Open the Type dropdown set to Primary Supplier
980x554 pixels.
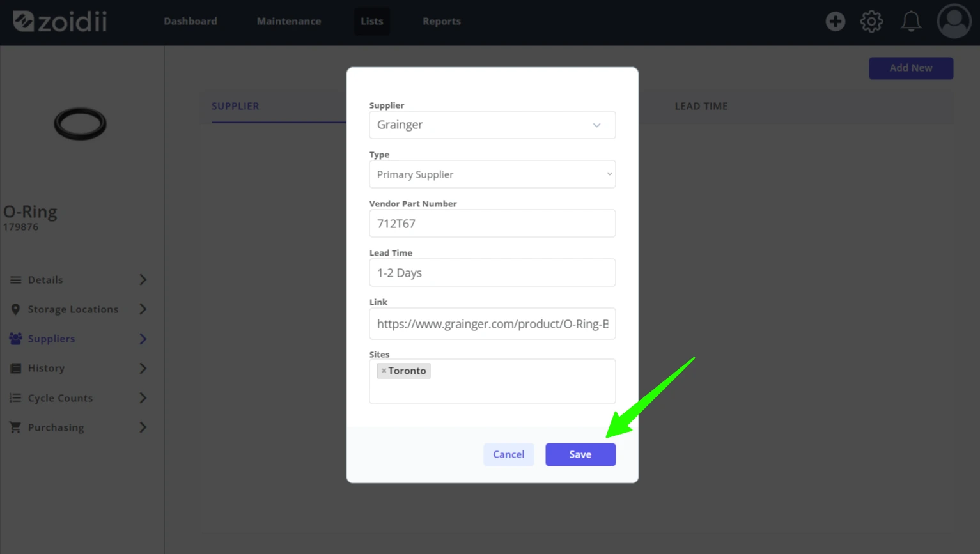(492, 174)
